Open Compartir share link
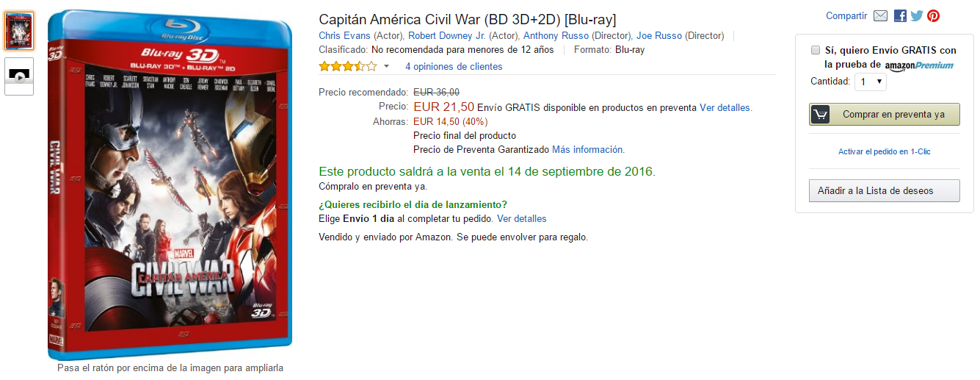The height and width of the screenshot is (380, 980). [846, 16]
